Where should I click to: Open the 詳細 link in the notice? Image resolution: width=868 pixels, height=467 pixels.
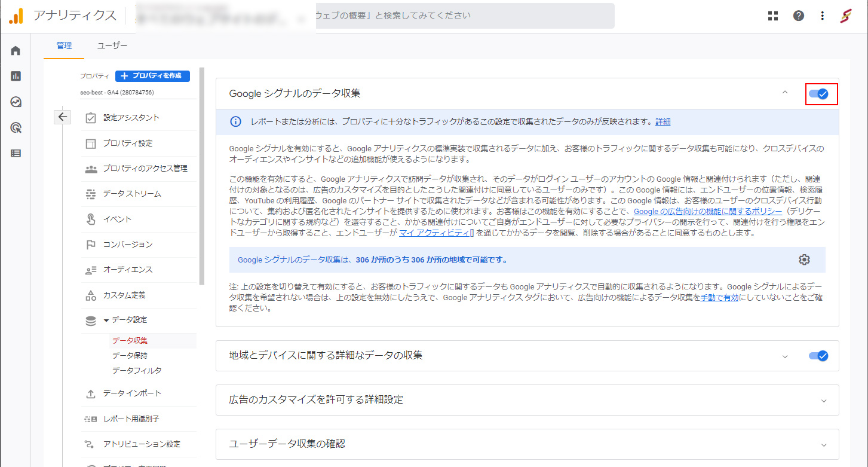pyautogui.click(x=663, y=122)
